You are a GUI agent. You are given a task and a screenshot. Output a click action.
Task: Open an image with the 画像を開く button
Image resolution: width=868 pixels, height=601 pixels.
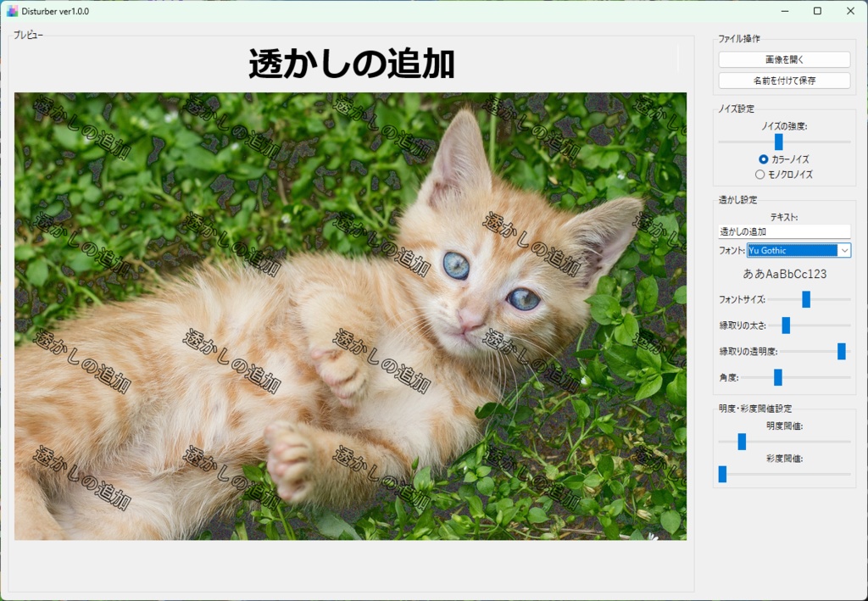pyautogui.click(x=784, y=58)
